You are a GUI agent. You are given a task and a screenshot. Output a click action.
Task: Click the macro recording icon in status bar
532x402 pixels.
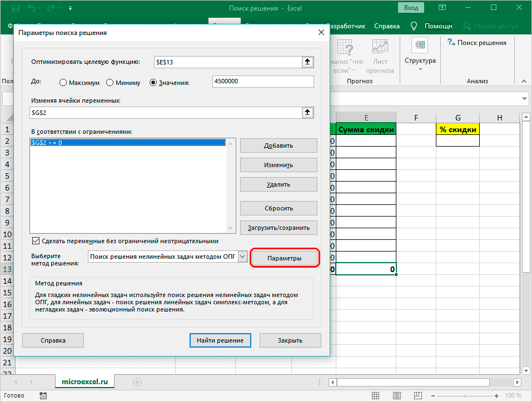(x=44, y=396)
